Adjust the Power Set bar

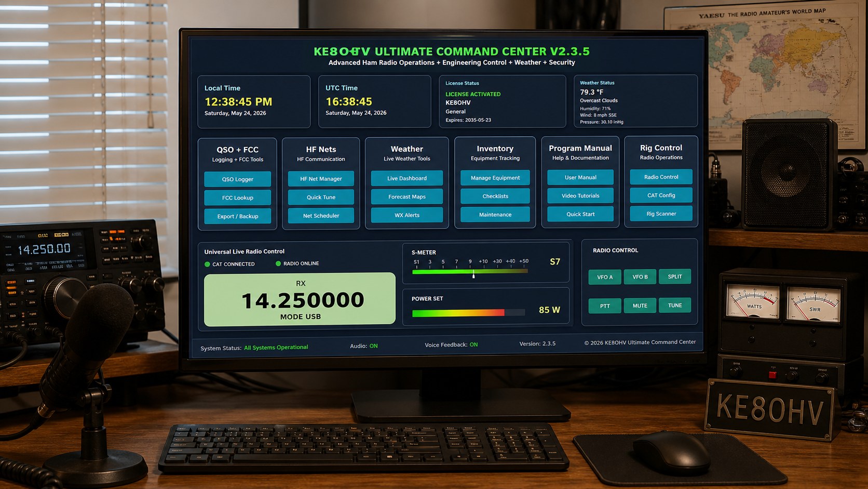pyautogui.click(x=468, y=313)
